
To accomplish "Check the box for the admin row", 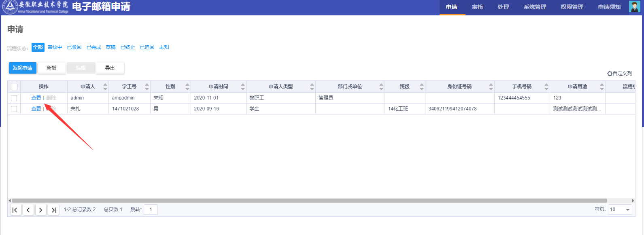I will tap(14, 98).
